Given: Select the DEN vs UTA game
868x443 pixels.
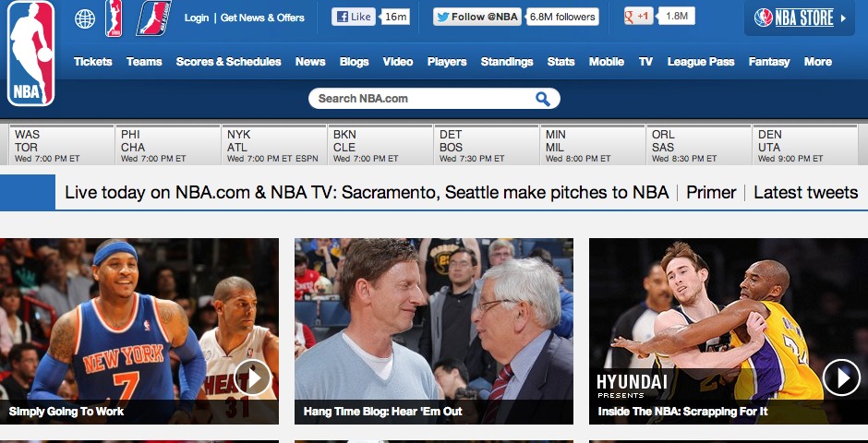Looking at the screenshot, I should pos(805,145).
